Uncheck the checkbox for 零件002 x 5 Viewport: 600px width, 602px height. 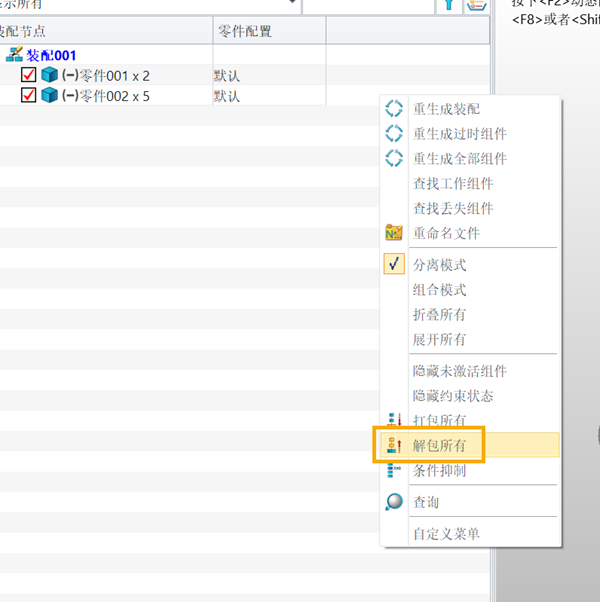(28, 95)
